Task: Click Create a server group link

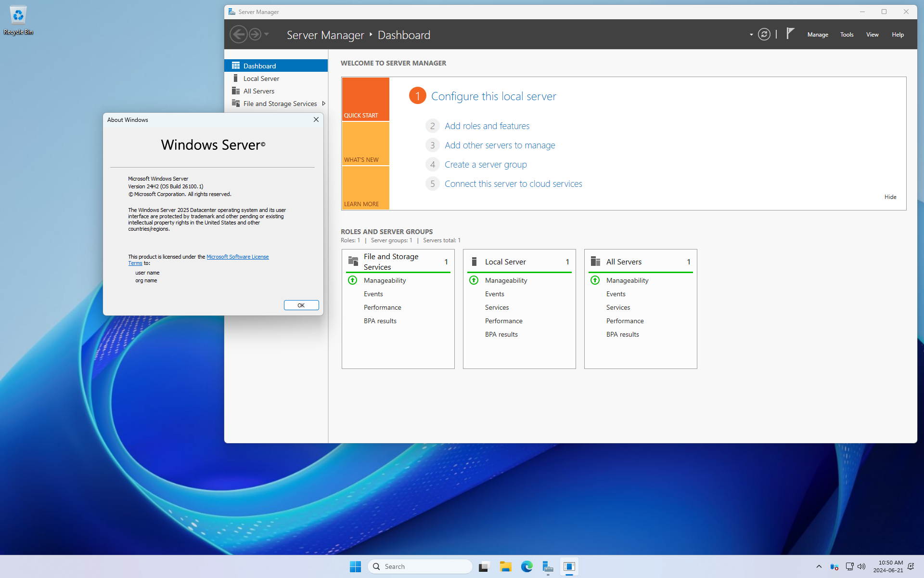Action: (x=486, y=164)
